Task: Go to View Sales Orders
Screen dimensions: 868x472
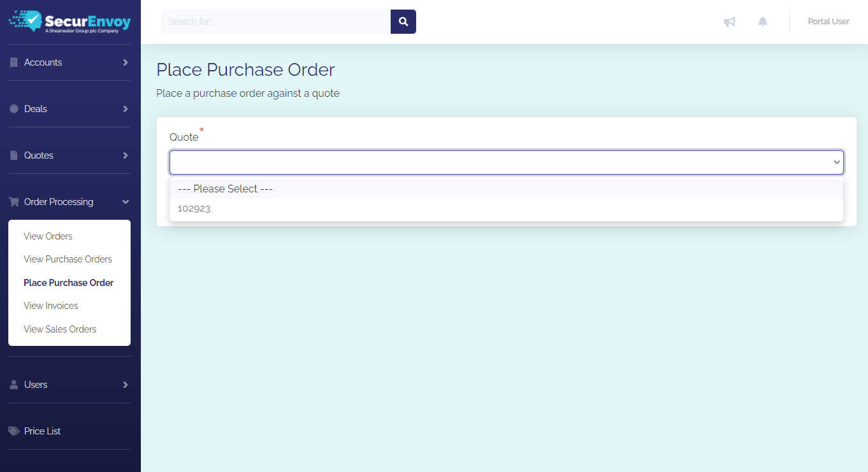Action: pyautogui.click(x=60, y=329)
